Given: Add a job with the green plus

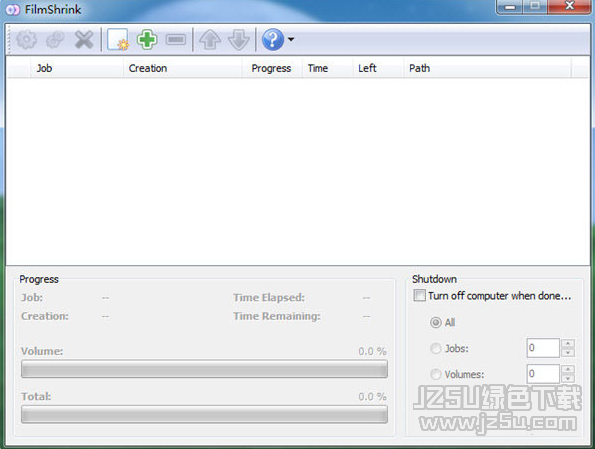Looking at the screenshot, I should click(147, 39).
